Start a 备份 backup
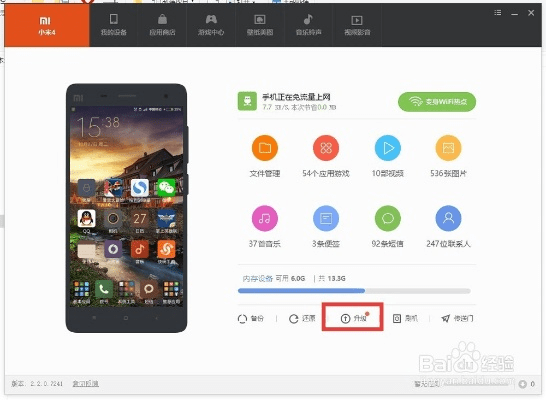The height and width of the screenshot is (400, 546). 251,319
